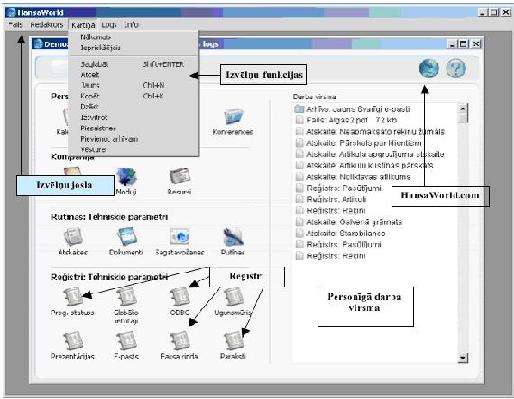Click the help question mark icon
This screenshot has height=399, width=514.
point(456,68)
